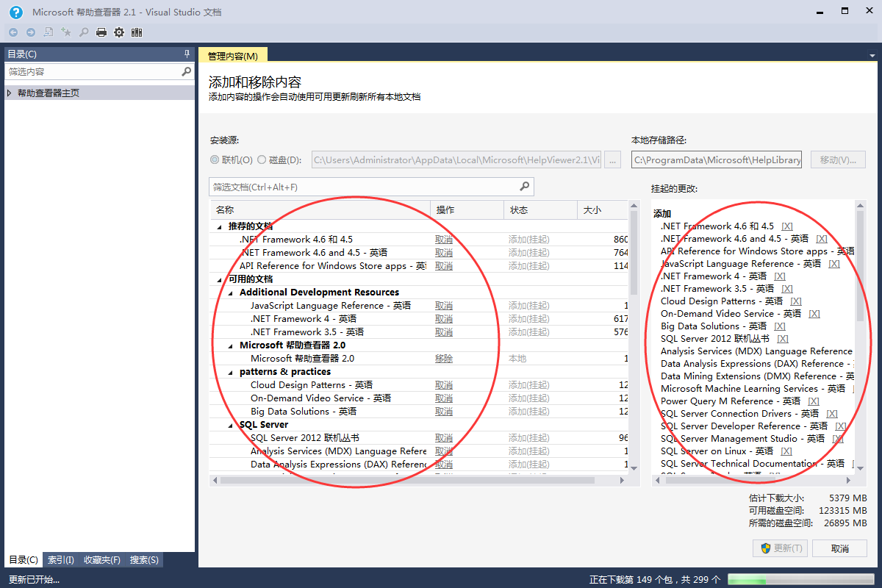The image size is (882, 588).
Task: Sort documents by 名称 column header
Action: coord(320,210)
